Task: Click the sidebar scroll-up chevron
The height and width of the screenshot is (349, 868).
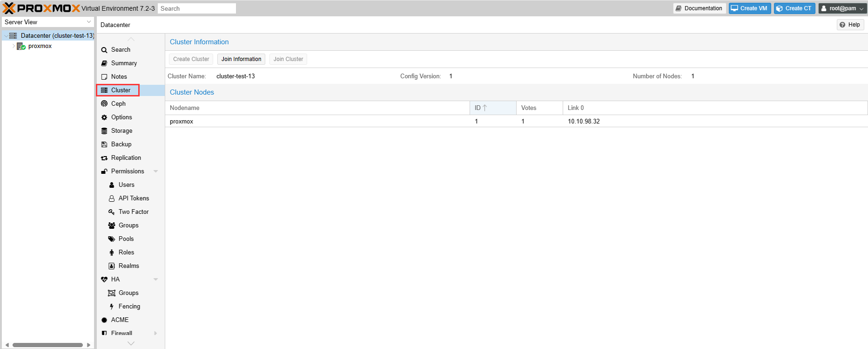Action: coord(131,39)
